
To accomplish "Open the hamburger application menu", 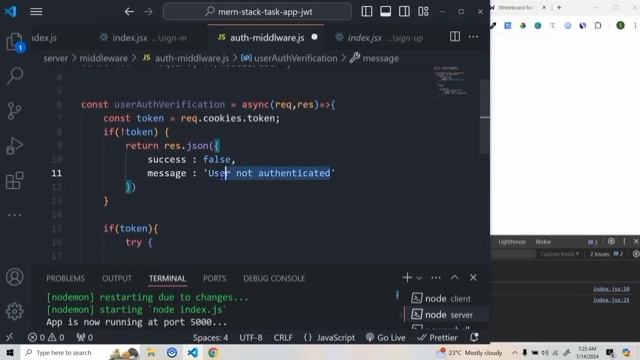I will (36, 11).
